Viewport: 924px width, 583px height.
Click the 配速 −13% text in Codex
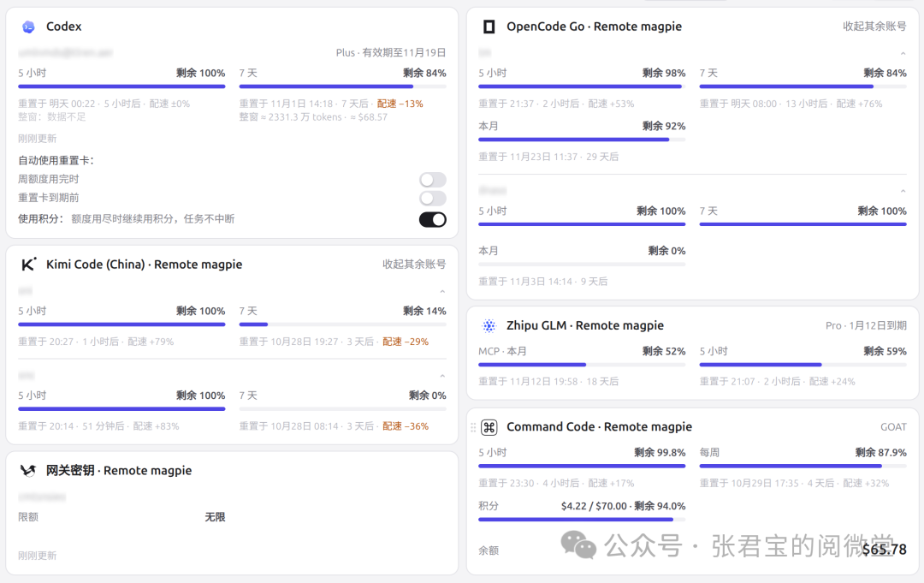[400, 104]
